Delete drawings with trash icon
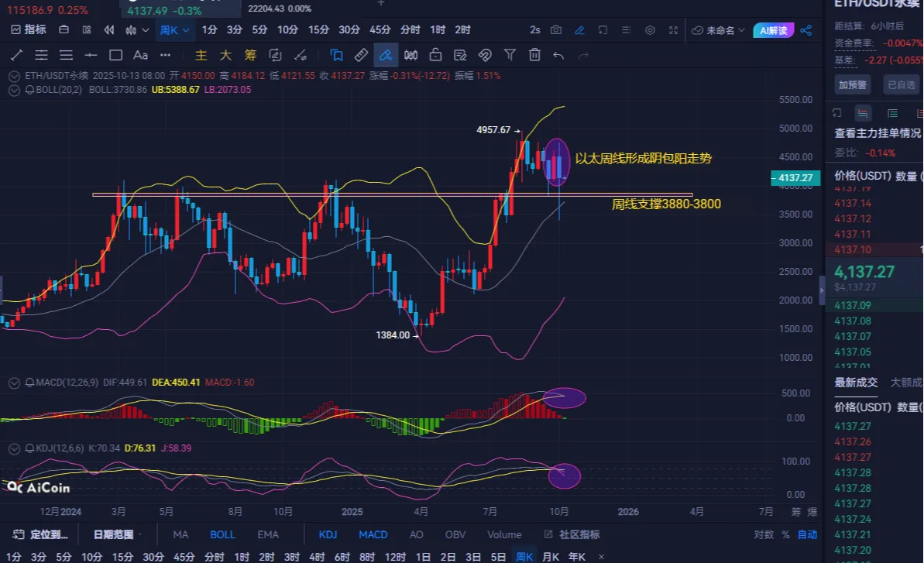Image resolution: width=924 pixels, height=563 pixels. (534, 55)
